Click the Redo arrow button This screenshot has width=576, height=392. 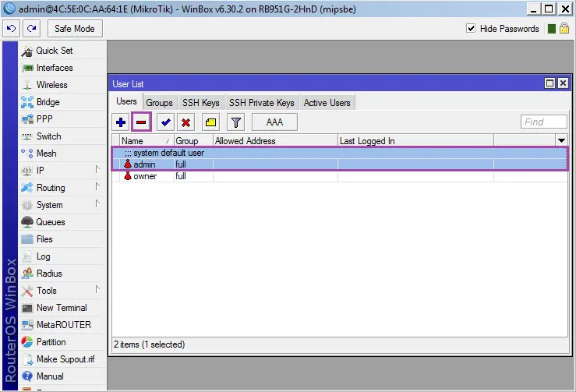click(x=32, y=29)
